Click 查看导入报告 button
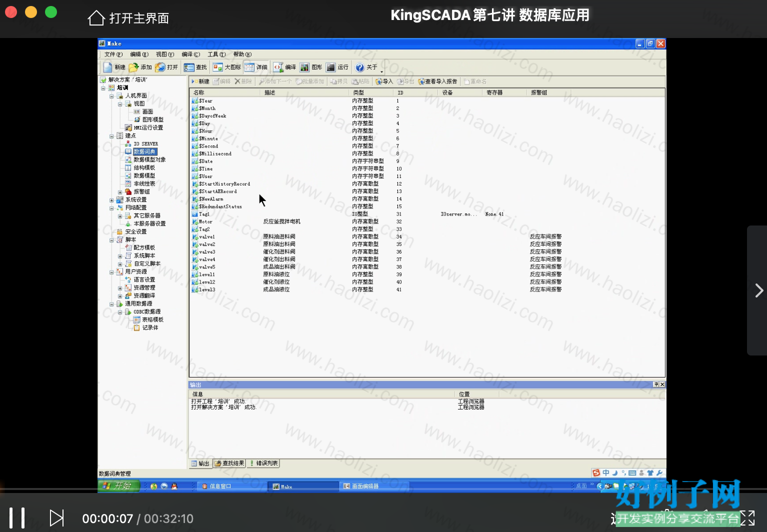This screenshot has height=532, width=767. (437, 81)
